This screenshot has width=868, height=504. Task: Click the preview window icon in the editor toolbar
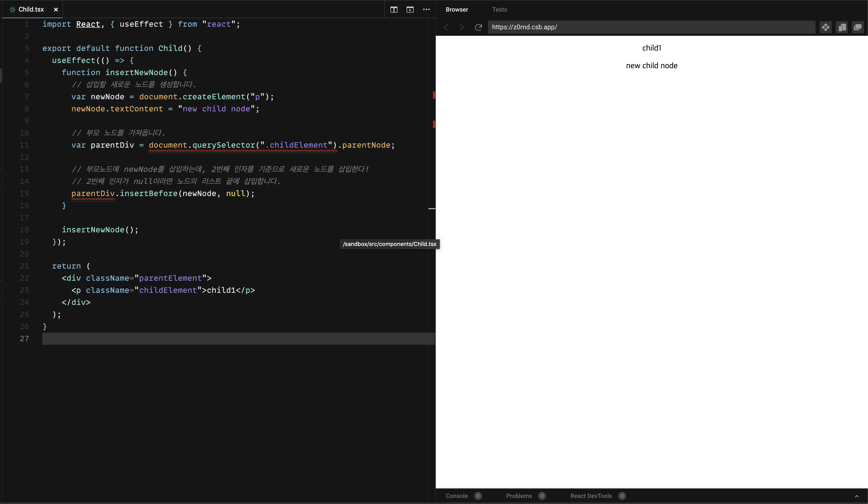coord(410,10)
